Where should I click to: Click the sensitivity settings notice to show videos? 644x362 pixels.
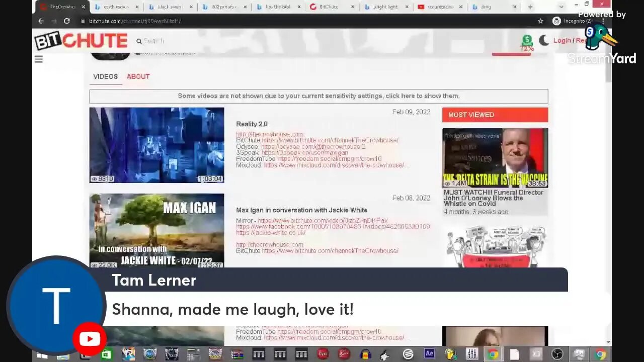tap(318, 96)
